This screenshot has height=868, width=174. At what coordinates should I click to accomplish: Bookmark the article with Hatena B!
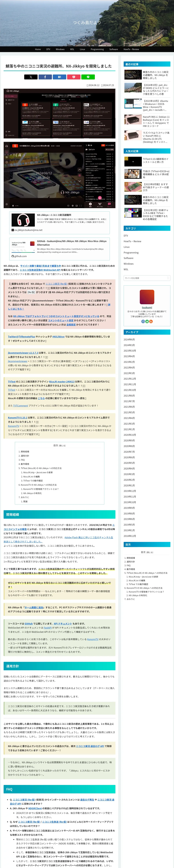[59, 77]
